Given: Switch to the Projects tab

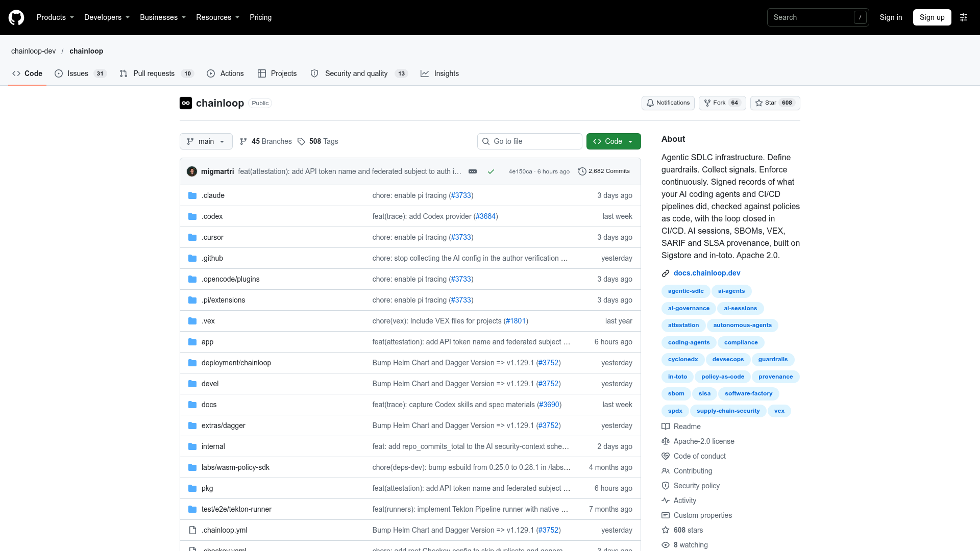Looking at the screenshot, I should [x=277, y=73].
